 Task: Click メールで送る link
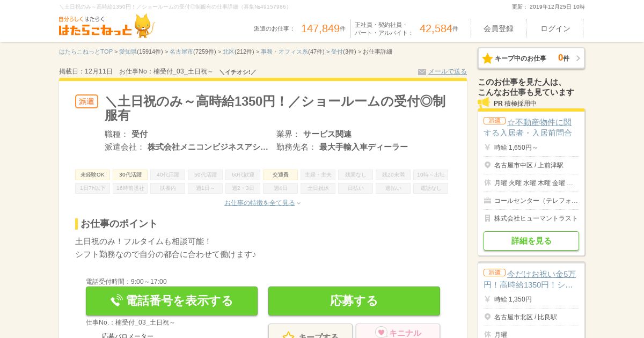[447, 71]
